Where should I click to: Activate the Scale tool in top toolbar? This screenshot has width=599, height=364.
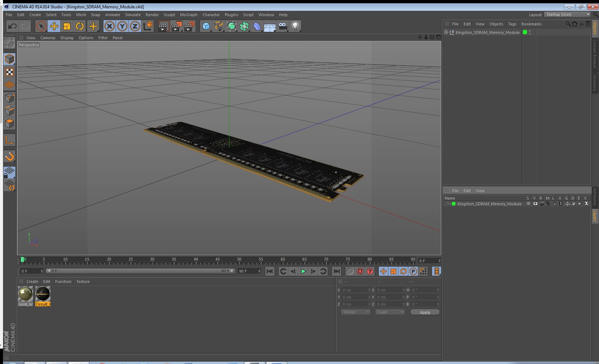click(67, 26)
